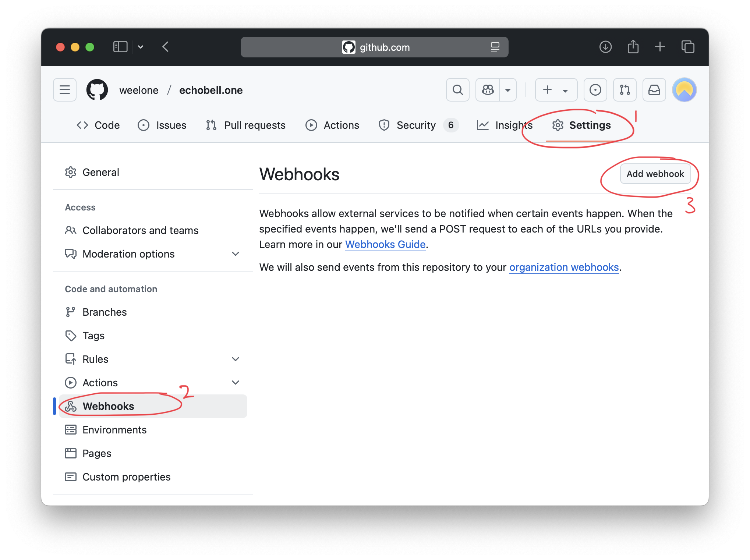
Task: Open GitHub Copilot chat icon
Action: [488, 90]
